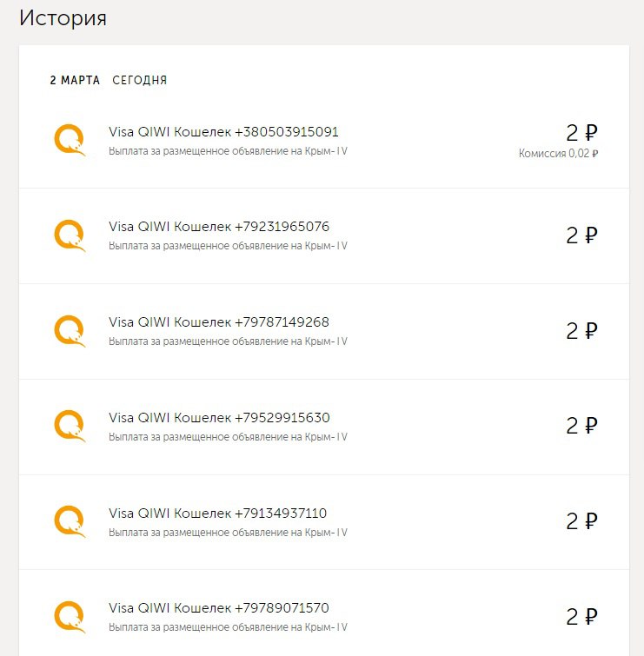Open payment entry +79134937110

324,522
